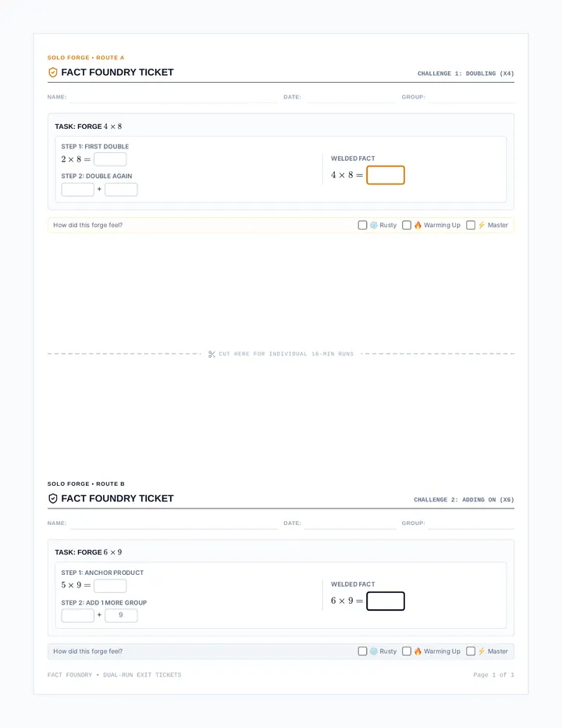Click the Name line on Route A ticket
The image size is (562, 728).
(173, 98)
